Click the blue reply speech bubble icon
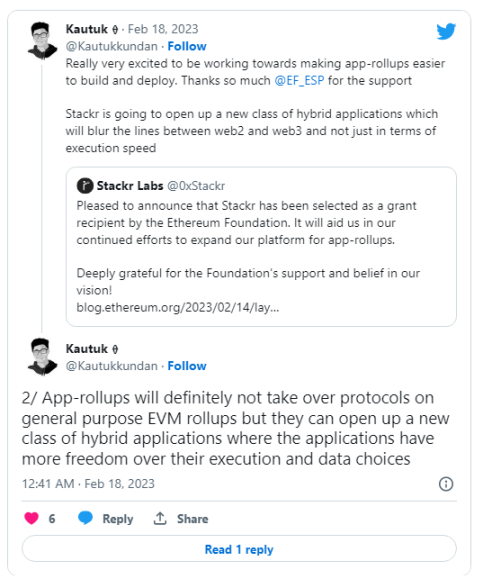Screen dimensions: 483x588 click(x=85, y=518)
